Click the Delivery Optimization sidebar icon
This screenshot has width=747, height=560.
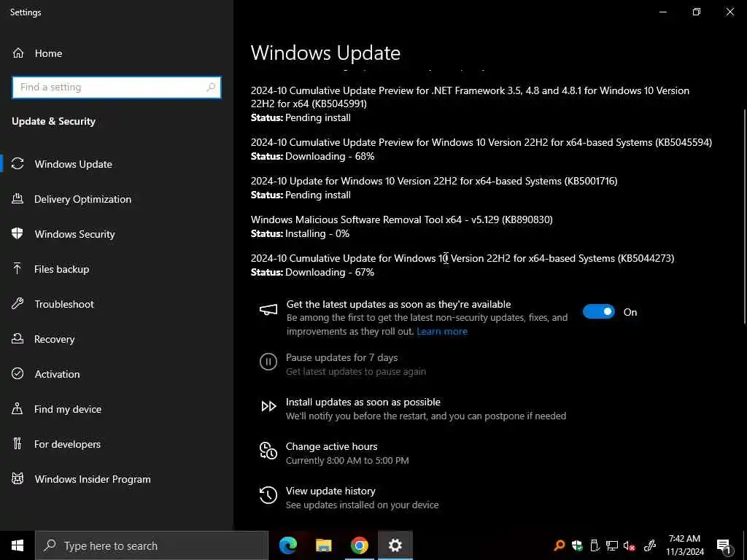click(18, 198)
